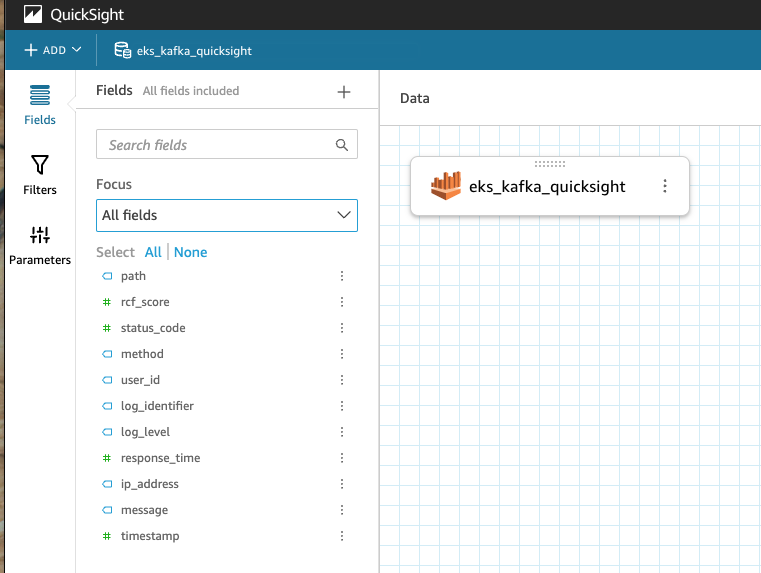The image size is (761, 573).
Task: Click the magnifier search icon
Action: point(342,145)
